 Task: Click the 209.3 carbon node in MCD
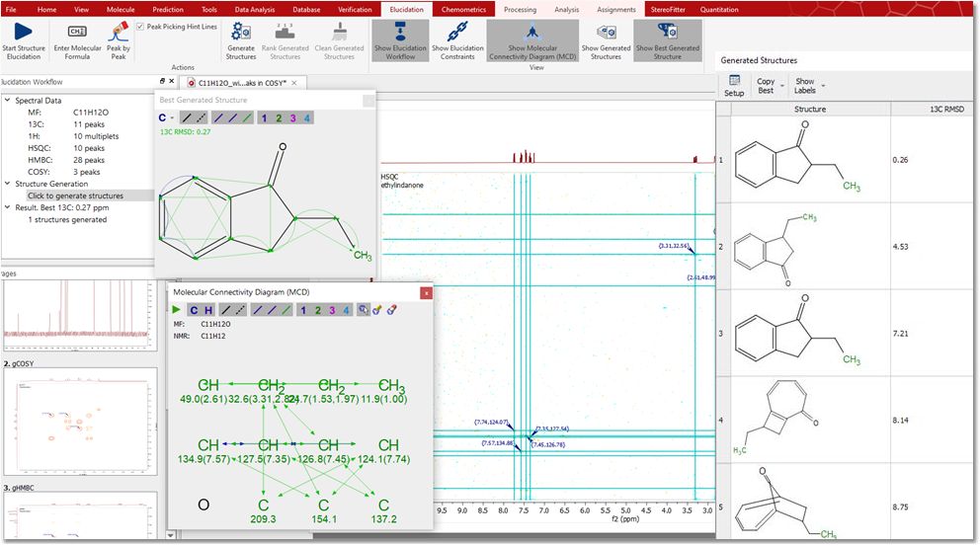(263, 511)
